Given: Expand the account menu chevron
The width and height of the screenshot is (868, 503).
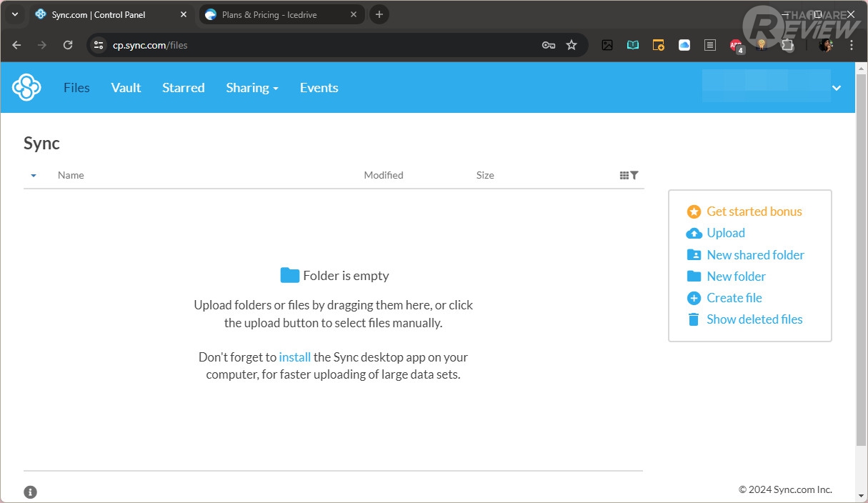Looking at the screenshot, I should tap(837, 88).
